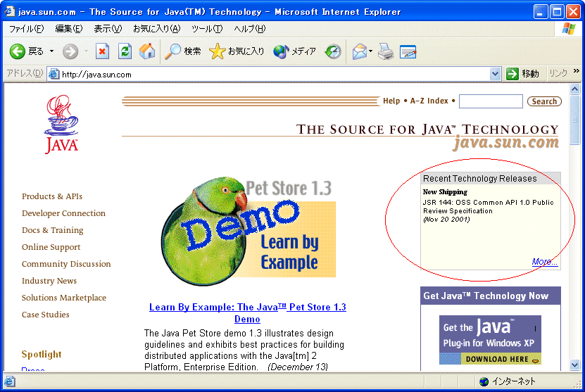Print the page with the printer icon
The width and height of the screenshot is (585, 392).
(385, 51)
